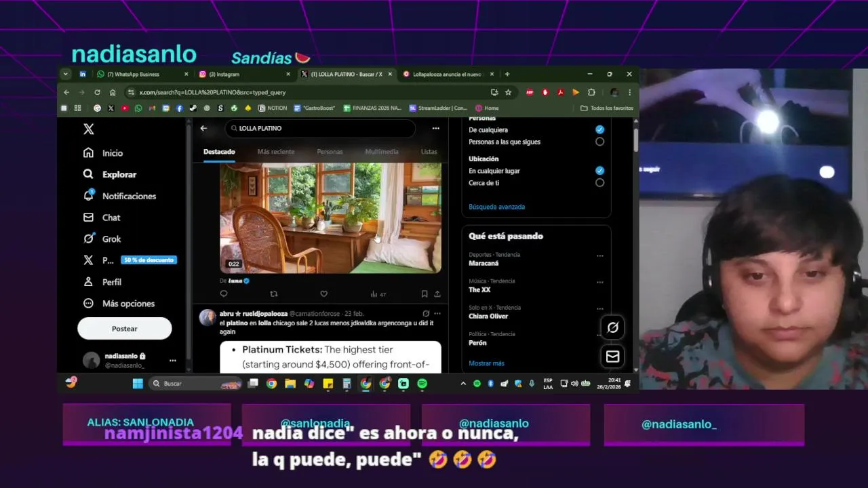
Task: Bookmark luna's video post
Action: [424, 293]
